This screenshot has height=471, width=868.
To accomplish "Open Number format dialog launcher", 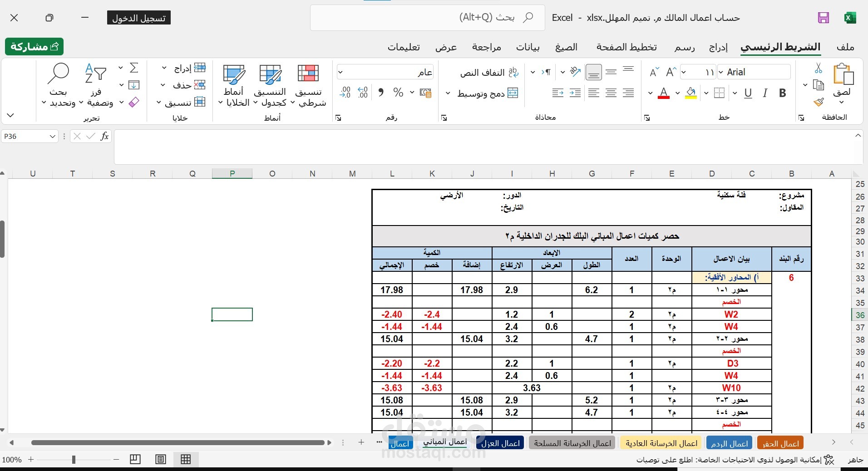I will pyautogui.click(x=338, y=118).
